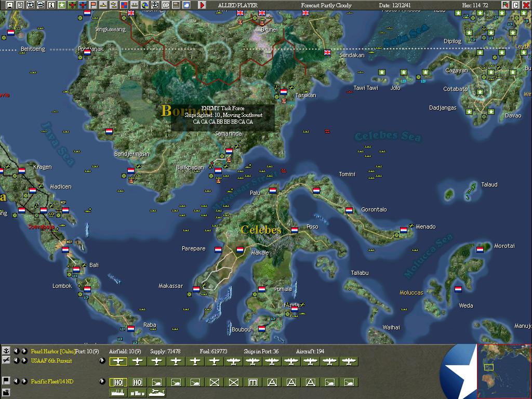Select the engineer 'm' symbol land unit
The image size is (532, 399).
click(253, 382)
